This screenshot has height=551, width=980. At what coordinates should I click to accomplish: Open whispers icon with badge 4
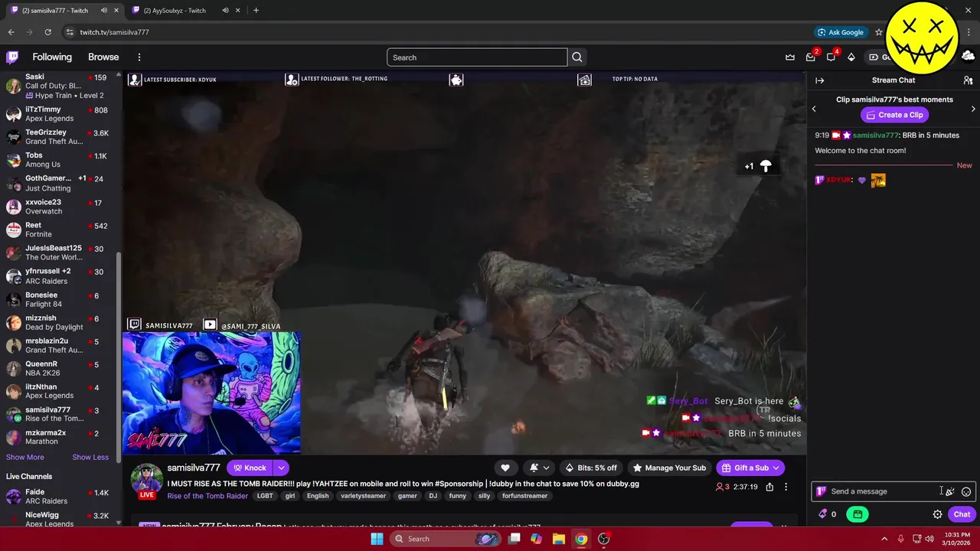[831, 57]
